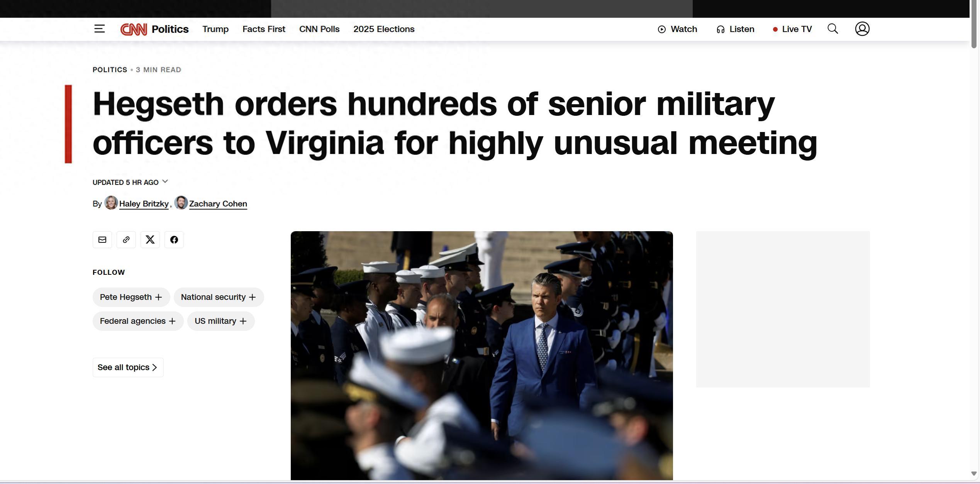The image size is (980, 484).
Task: Open CNN Polls section
Action: click(319, 29)
